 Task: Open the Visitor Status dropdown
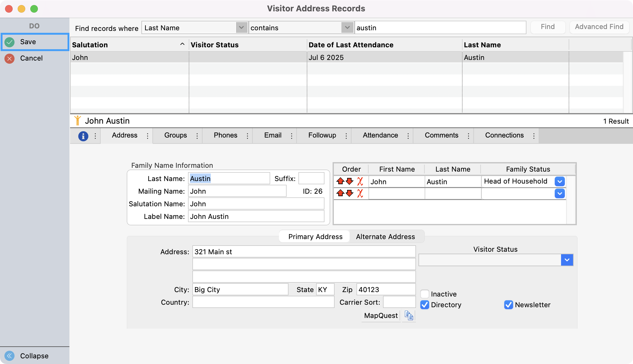pos(567,260)
